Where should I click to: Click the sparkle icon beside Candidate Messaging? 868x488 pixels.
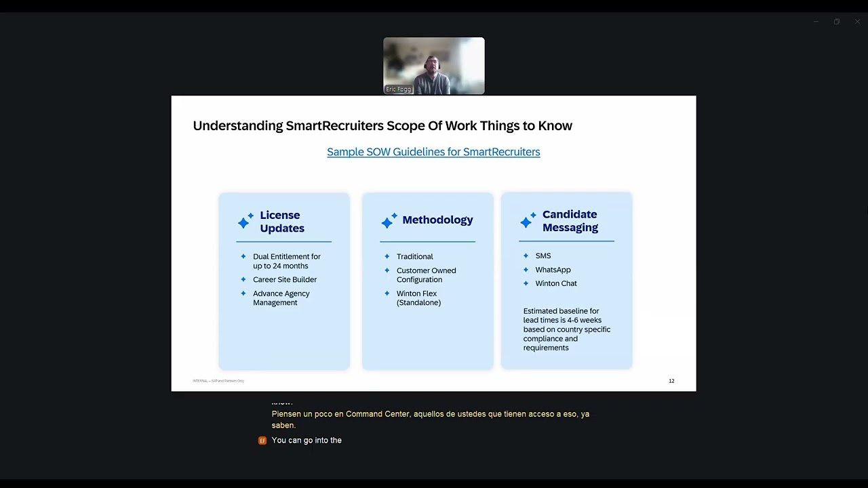[528, 221]
